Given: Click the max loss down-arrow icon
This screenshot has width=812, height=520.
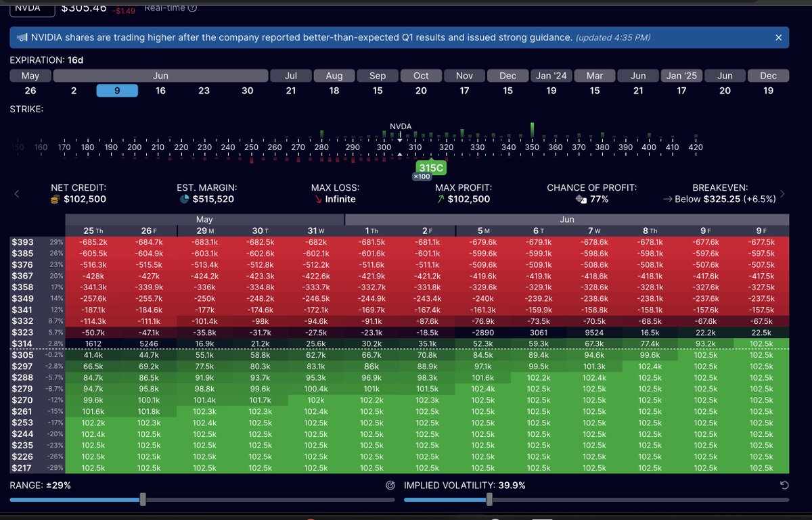Looking at the screenshot, I should (318, 199).
